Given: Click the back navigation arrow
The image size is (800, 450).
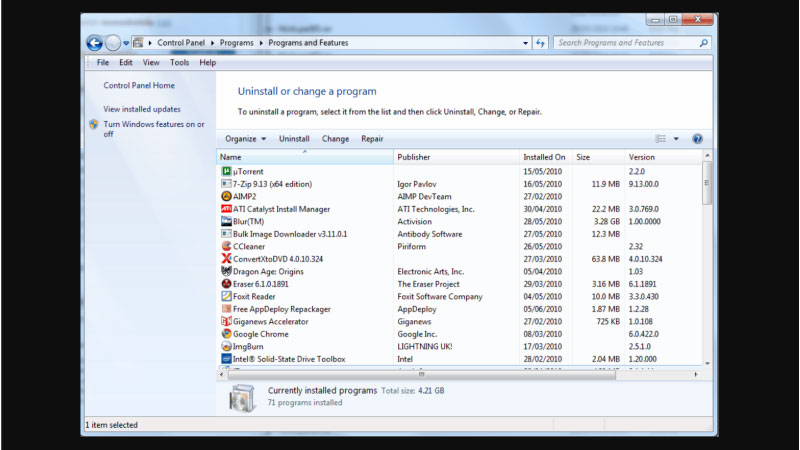Looking at the screenshot, I should [94, 43].
